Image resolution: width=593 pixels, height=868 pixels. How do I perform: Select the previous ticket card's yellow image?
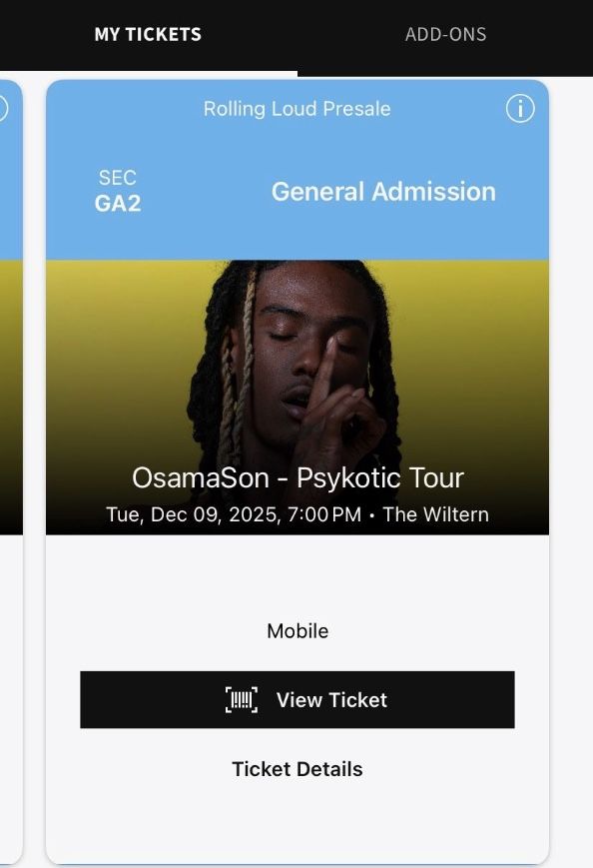click(x=11, y=398)
